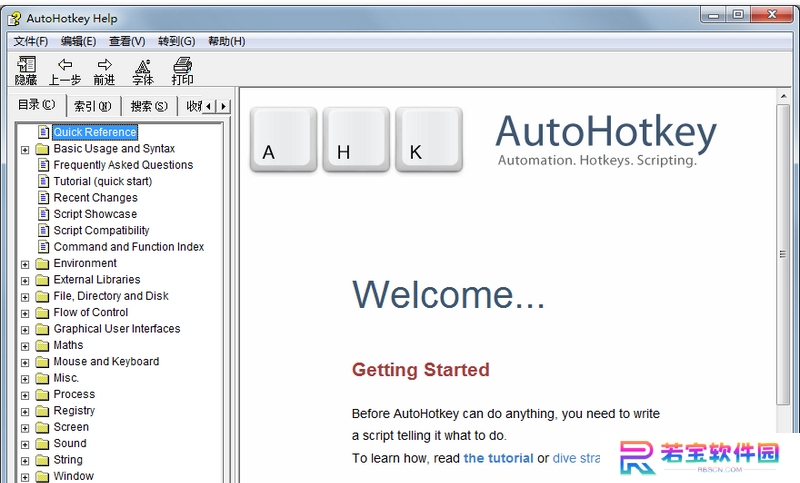Click the AutoHotkey Help title bar icon
The image size is (800, 483).
(14, 19)
